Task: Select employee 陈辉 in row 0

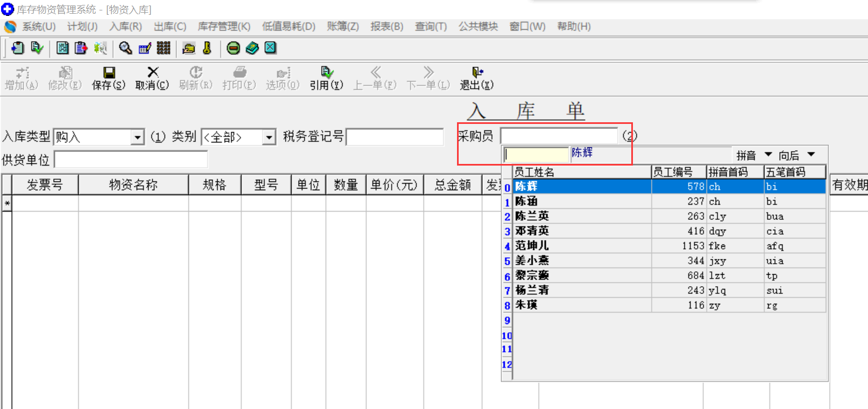Action: click(669, 187)
